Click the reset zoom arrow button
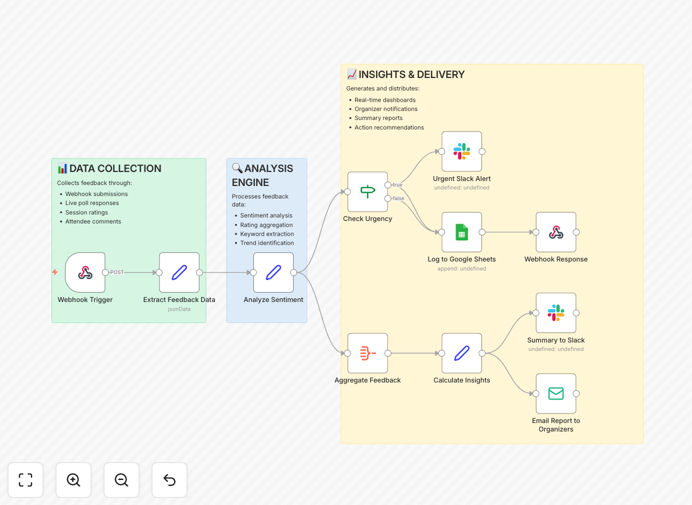Image resolution: width=692 pixels, height=505 pixels. 169,480
